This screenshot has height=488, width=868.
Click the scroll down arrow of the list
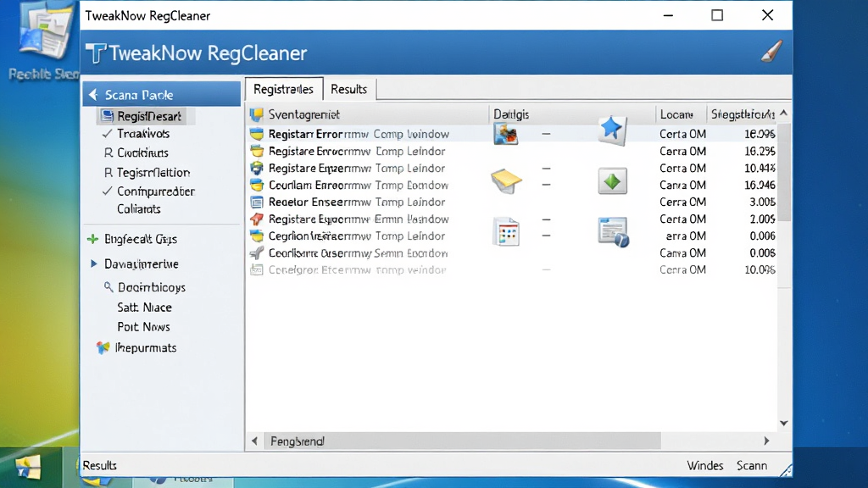pyautogui.click(x=784, y=424)
